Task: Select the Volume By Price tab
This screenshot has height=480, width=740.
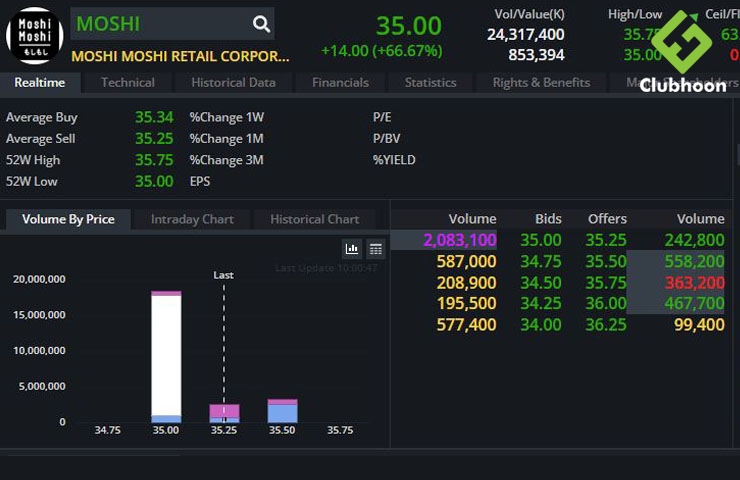Action: 68,219
